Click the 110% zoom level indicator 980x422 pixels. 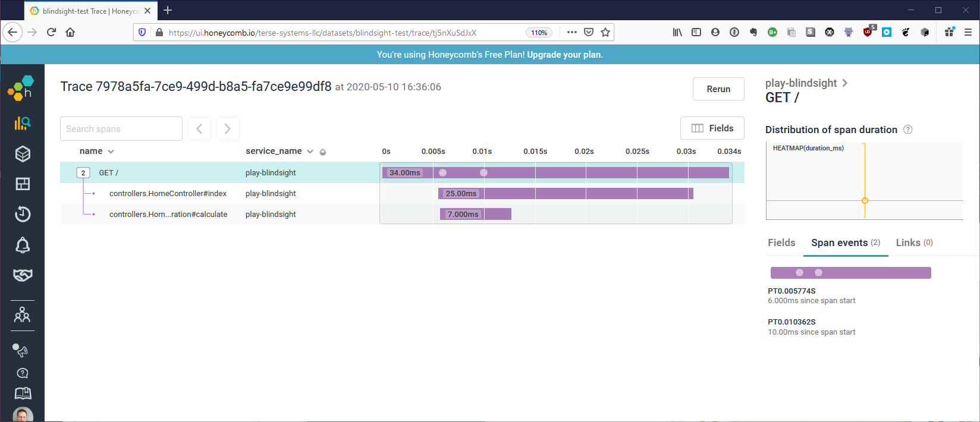pos(539,33)
